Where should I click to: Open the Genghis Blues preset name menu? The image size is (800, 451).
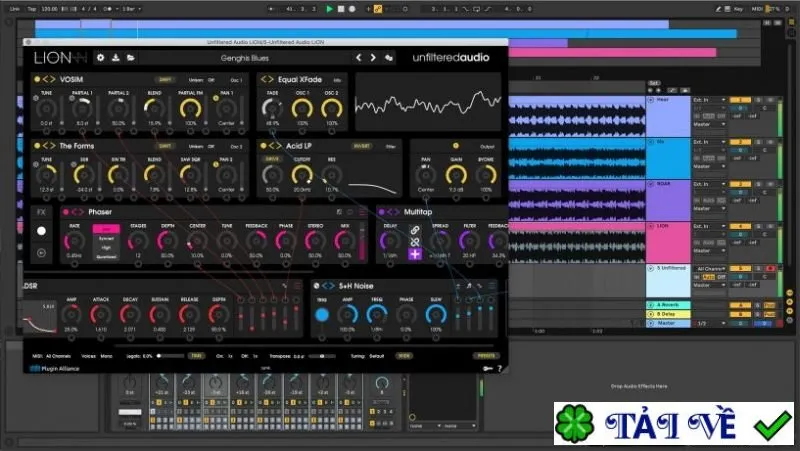pos(244,58)
